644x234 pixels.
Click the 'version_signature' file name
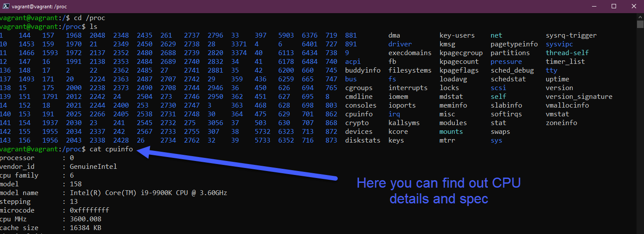[578, 97]
